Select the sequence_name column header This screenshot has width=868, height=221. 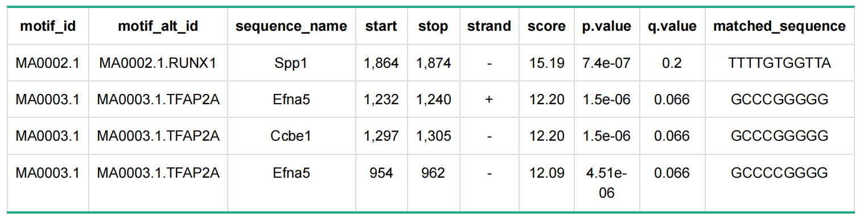coord(291,26)
